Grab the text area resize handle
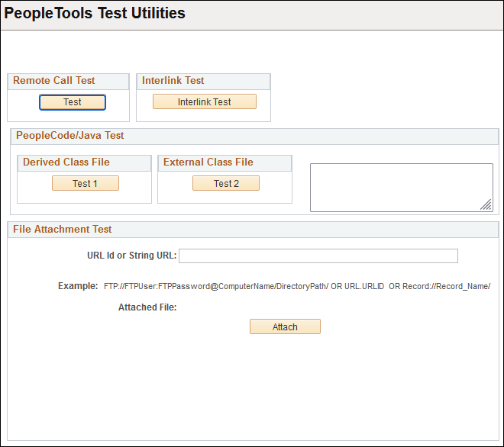 click(486, 205)
